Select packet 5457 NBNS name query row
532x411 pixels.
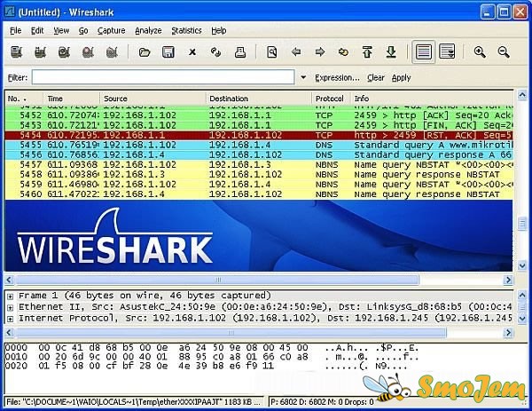pyautogui.click(x=259, y=165)
